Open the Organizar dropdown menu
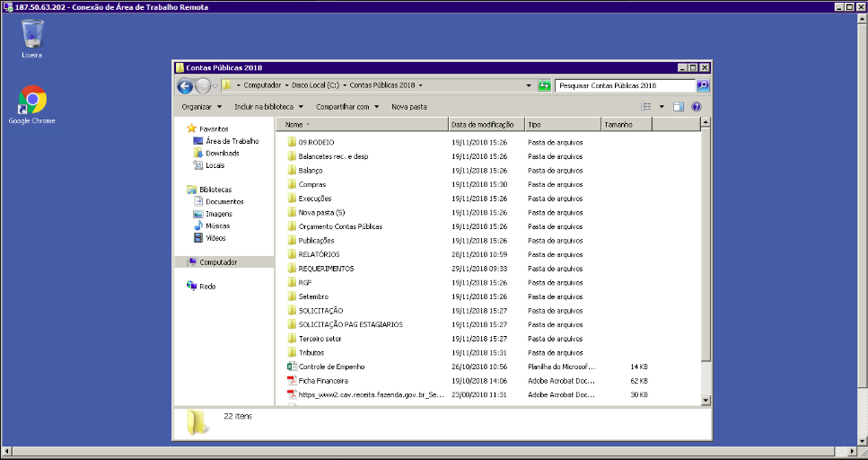 click(x=199, y=107)
